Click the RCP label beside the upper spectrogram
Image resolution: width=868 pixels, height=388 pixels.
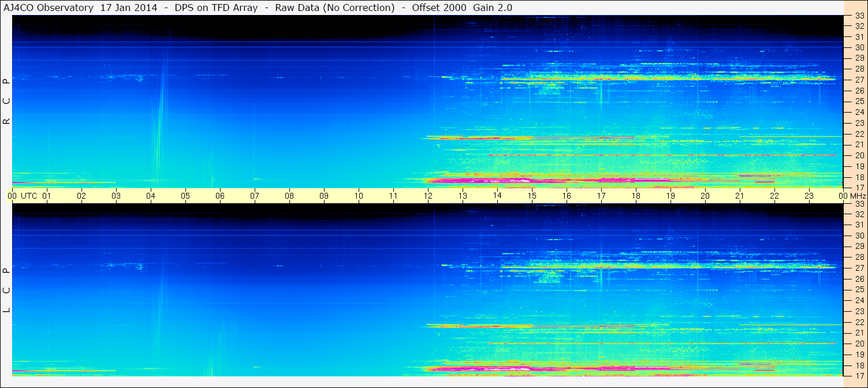[x=7, y=101]
